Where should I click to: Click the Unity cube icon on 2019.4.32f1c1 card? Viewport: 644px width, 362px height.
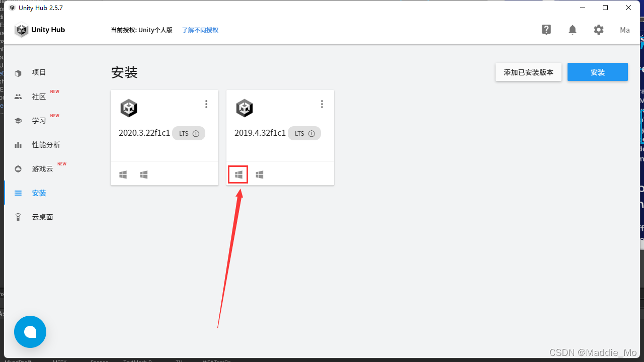245,108
